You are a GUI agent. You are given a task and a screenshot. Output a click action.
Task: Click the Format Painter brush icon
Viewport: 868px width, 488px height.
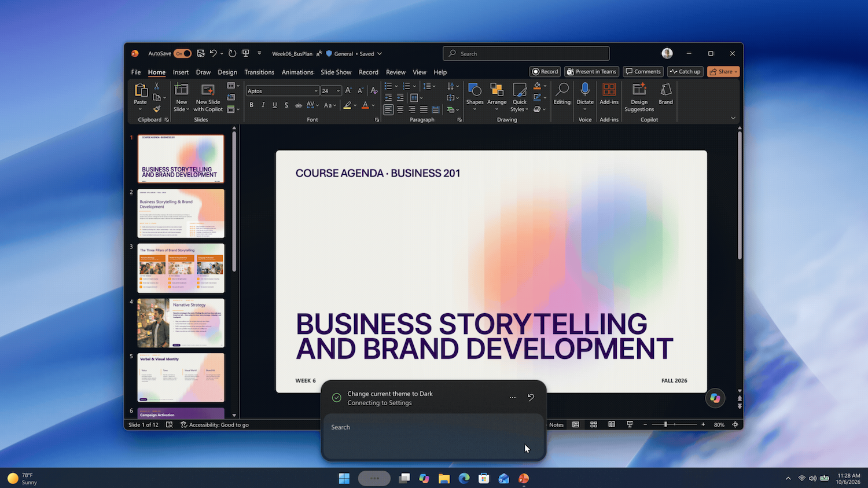(x=156, y=109)
